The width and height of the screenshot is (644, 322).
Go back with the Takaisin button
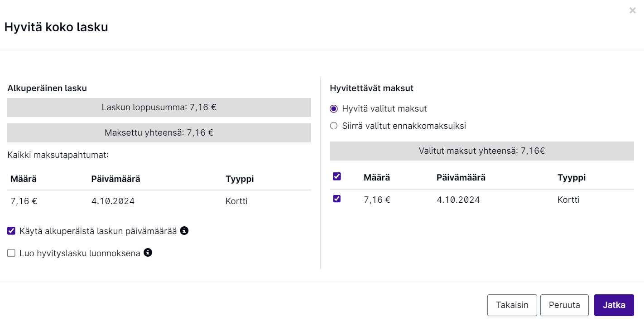tap(512, 305)
